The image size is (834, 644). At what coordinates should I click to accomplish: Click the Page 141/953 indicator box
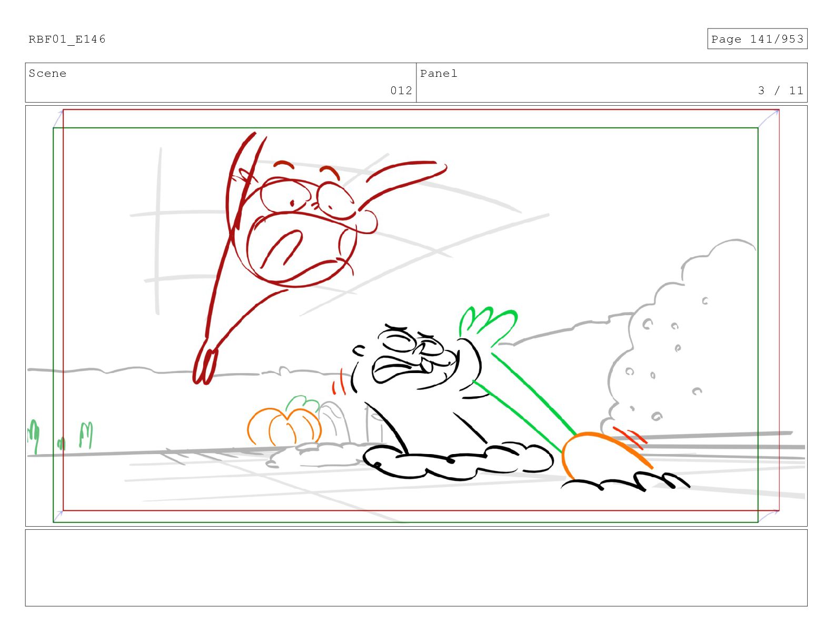pos(757,39)
